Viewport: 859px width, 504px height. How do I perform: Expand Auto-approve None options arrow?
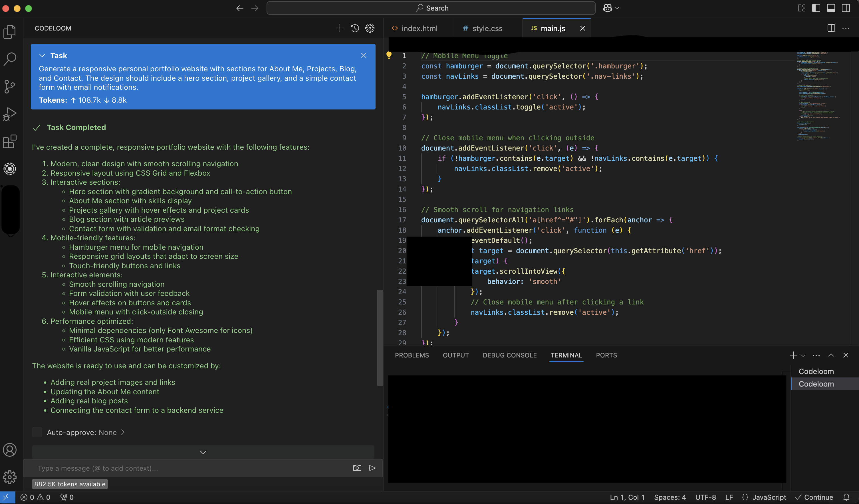point(123,432)
